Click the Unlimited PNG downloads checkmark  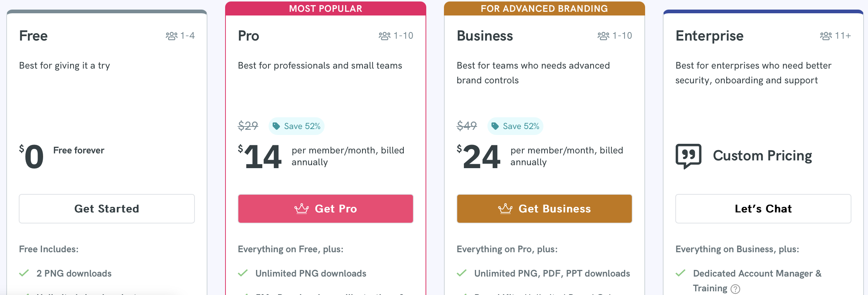(243, 273)
